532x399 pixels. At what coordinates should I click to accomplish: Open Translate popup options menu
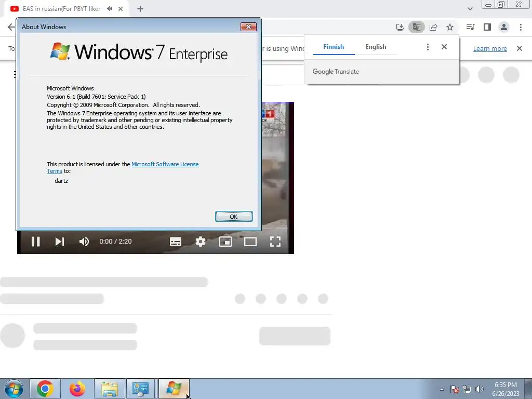(x=428, y=47)
